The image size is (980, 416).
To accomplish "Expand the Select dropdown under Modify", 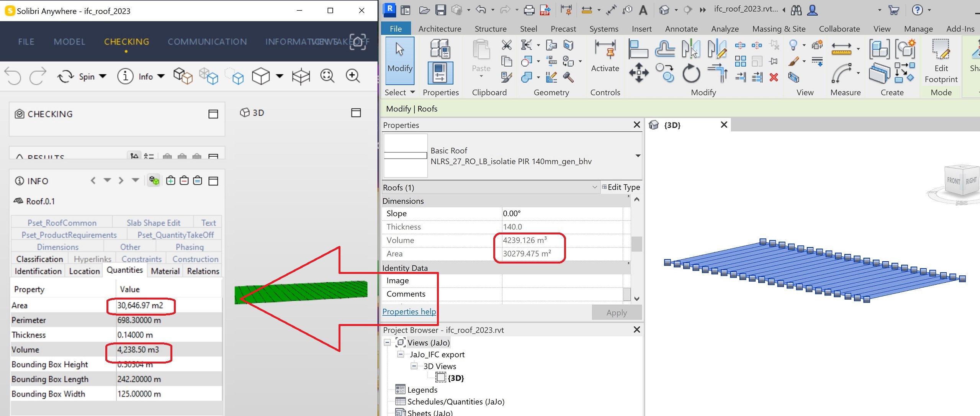I will point(412,92).
